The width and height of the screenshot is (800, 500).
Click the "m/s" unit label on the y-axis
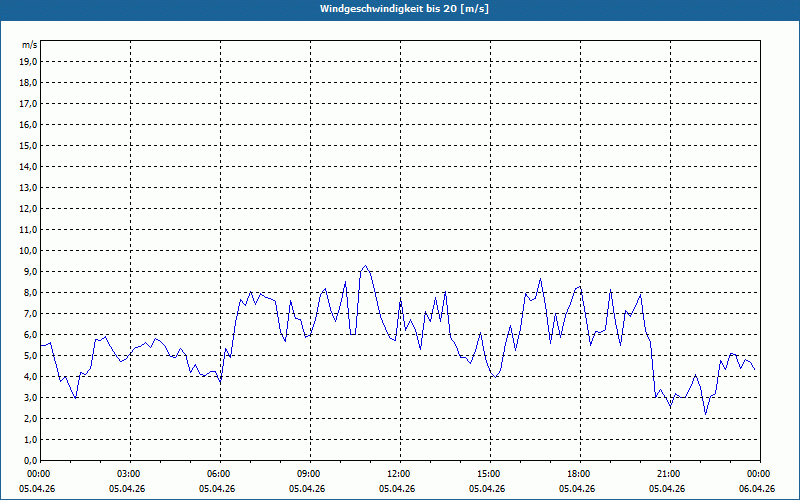pos(29,45)
